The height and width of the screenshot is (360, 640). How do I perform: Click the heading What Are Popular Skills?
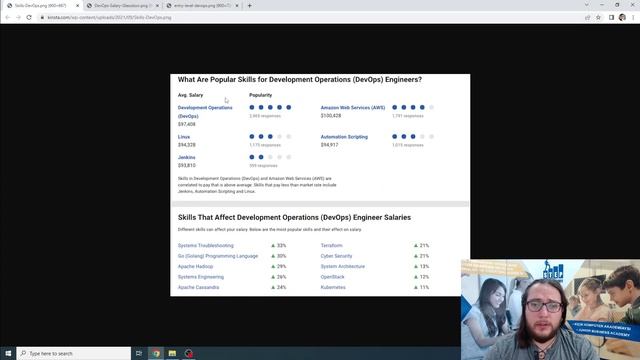click(300, 80)
